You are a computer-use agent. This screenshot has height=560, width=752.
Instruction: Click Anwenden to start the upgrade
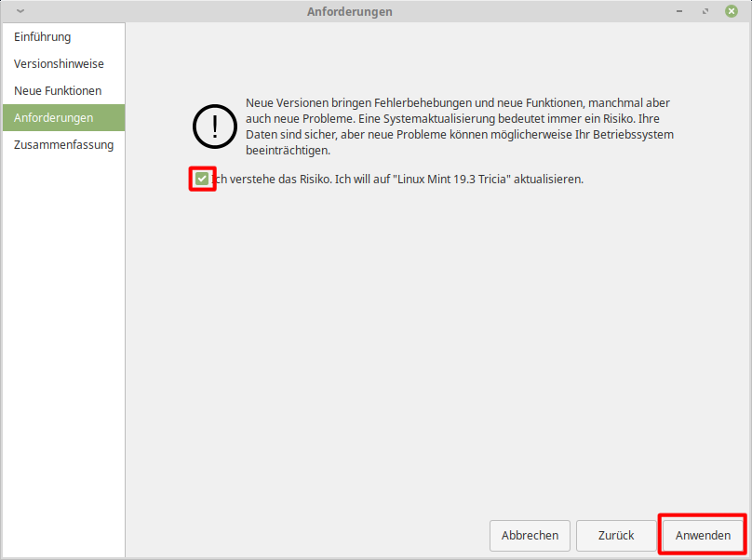(x=703, y=535)
